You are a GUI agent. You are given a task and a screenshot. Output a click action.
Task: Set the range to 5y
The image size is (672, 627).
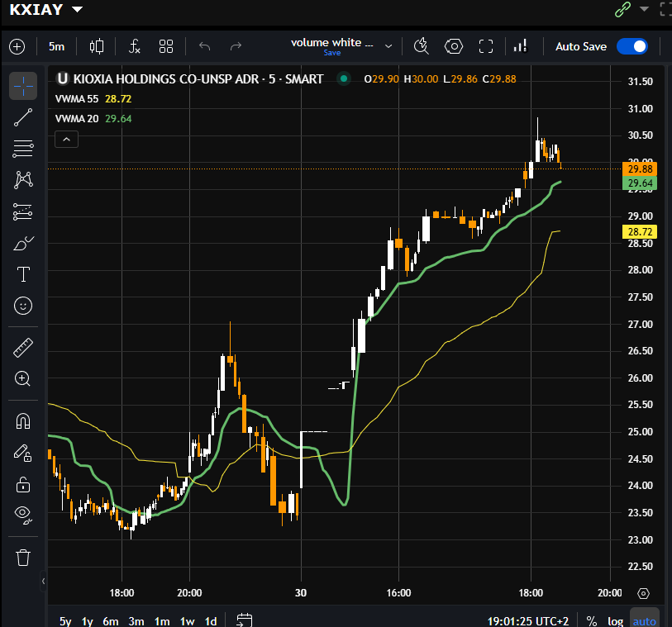point(65,621)
